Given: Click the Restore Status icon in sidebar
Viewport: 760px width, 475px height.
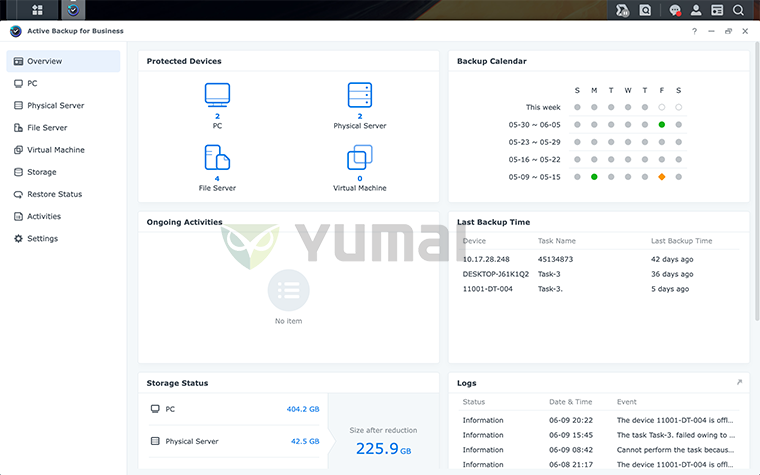Looking at the screenshot, I should click(x=18, y=194).
